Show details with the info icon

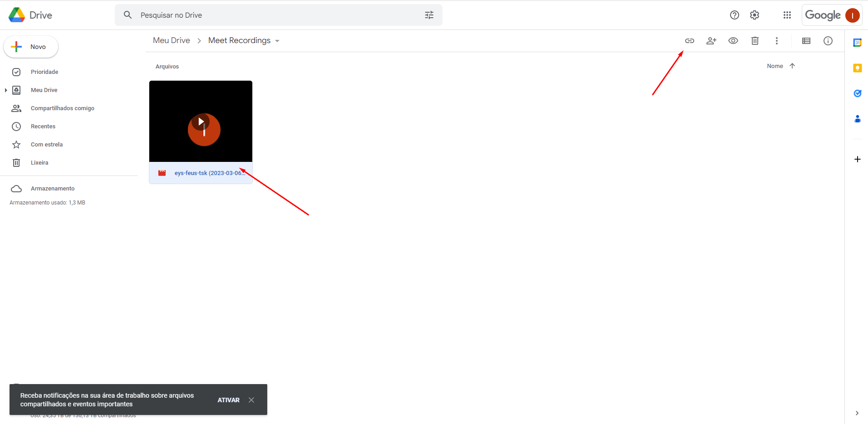pyautogui.click(x=828, y=41)
